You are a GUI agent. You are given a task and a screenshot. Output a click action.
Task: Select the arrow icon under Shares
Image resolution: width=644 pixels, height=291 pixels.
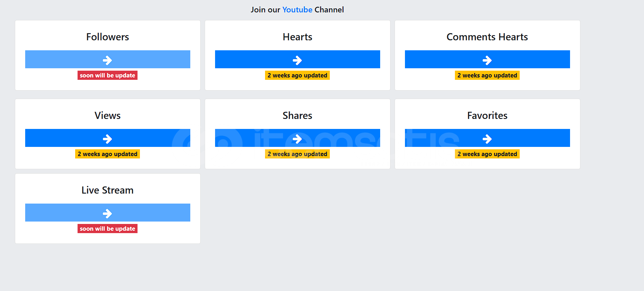click(297, 139)
